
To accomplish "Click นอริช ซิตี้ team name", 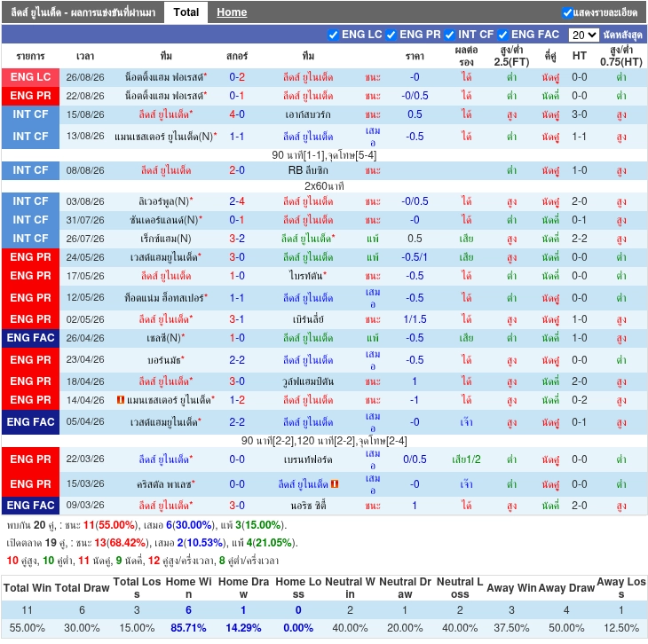I will [308, 506].
